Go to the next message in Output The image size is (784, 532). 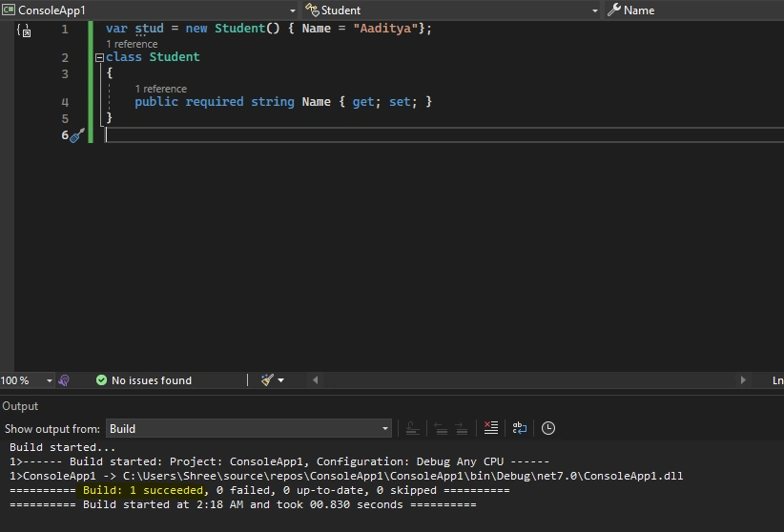[x=462, y=428]
